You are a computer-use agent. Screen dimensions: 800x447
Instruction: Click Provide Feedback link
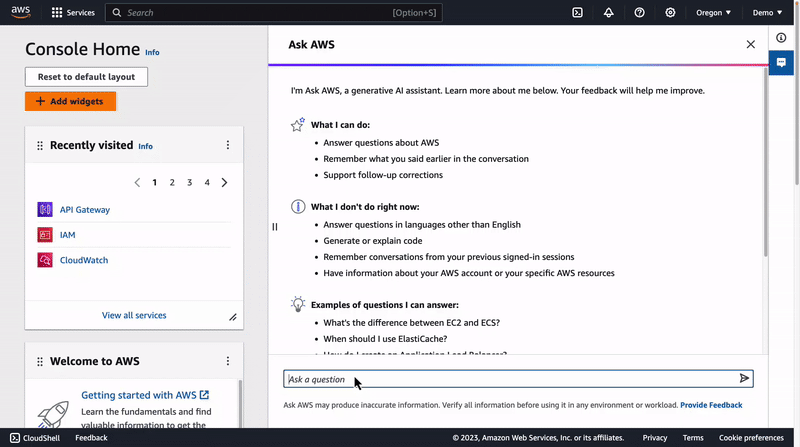point(711,405)
